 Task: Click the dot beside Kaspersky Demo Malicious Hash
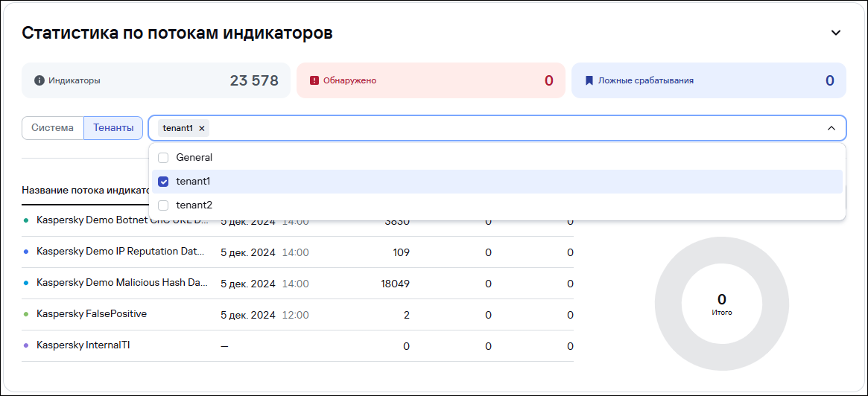pyautogui.click(x=26, y=283)
